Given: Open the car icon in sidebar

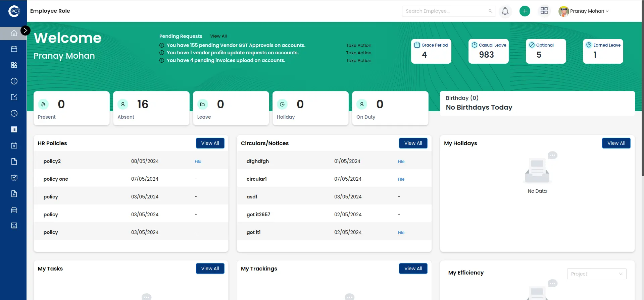Looking at the screenshot, I should (14, 210).
